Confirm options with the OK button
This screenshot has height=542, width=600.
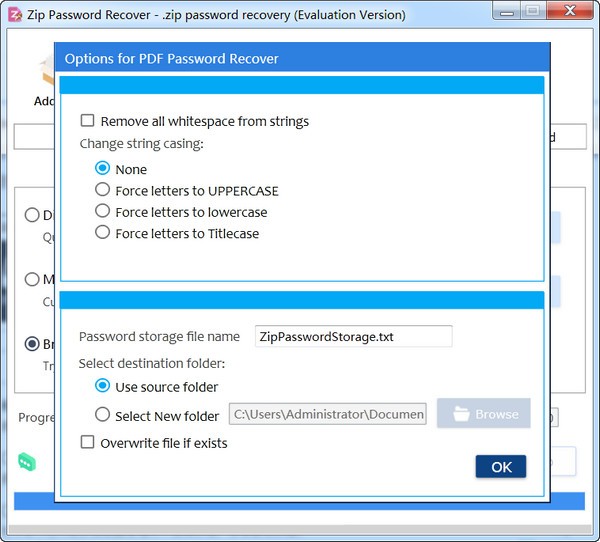click(501, 467)
